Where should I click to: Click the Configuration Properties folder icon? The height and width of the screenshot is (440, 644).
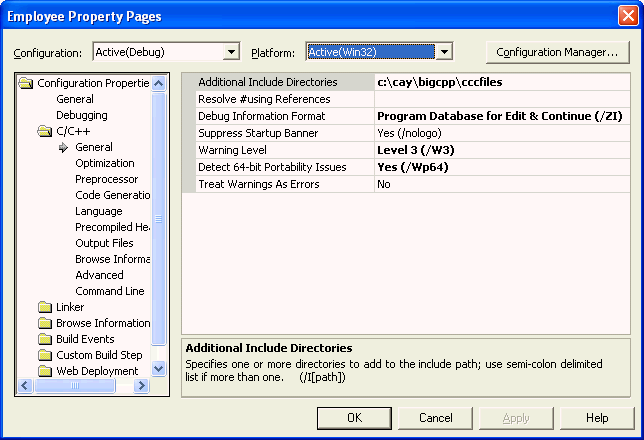pyautogui.click(x=26, y=83)
